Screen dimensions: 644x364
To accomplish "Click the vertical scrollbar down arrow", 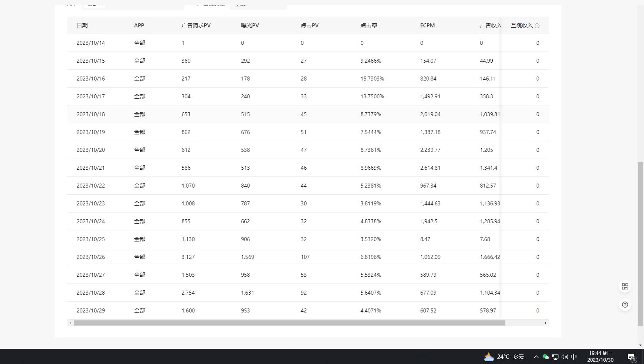I will pos(640,345).
